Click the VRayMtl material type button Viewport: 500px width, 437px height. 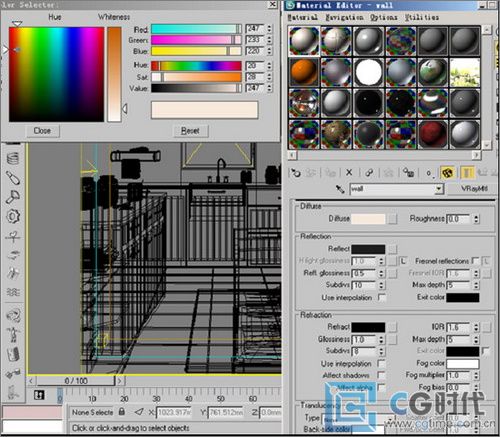[x=474, y=189]
